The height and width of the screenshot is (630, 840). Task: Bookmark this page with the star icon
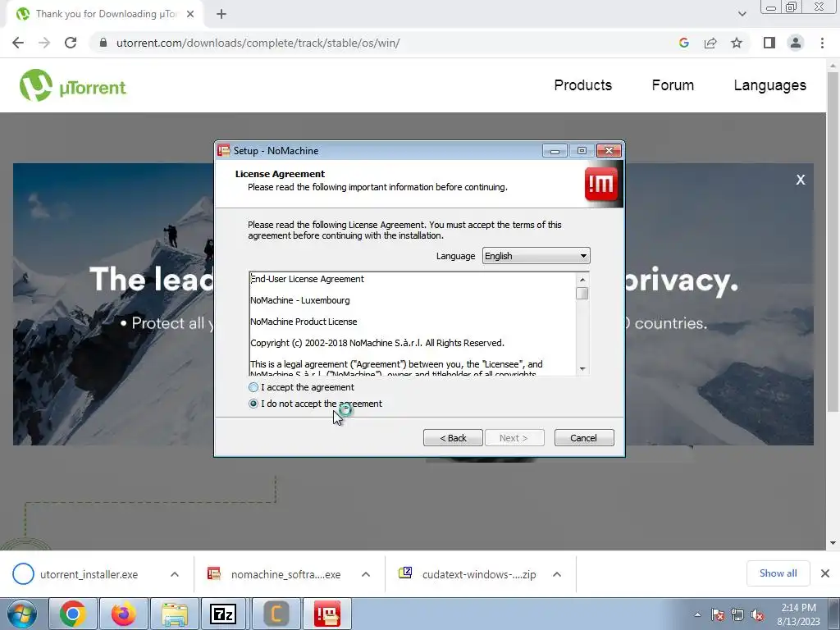tap(737, 43)
